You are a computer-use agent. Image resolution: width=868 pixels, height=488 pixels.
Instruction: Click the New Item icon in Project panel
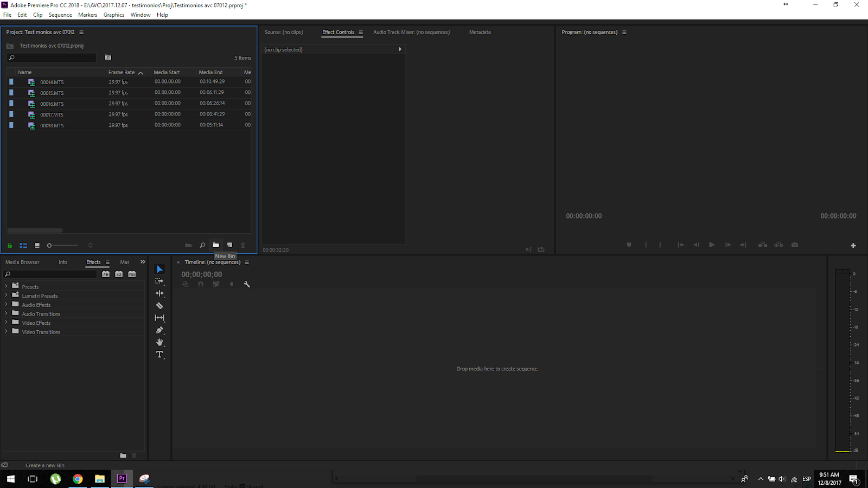pyautogui.click(x=229, y=245)
